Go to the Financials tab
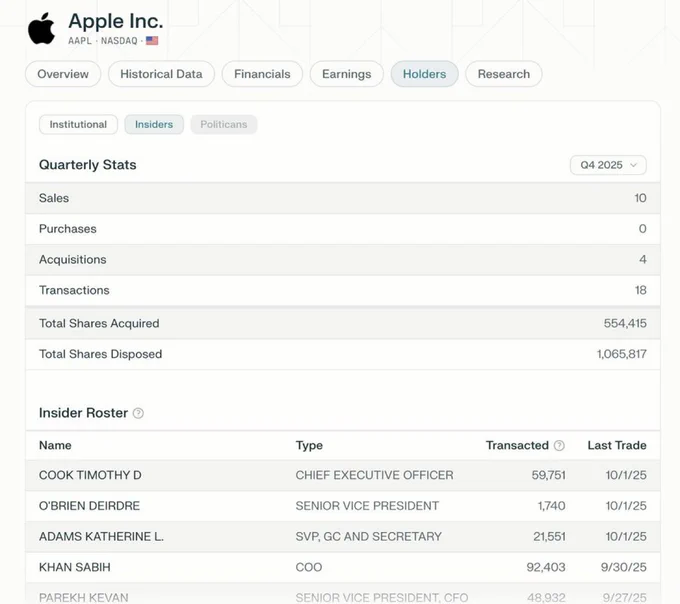 262,74
